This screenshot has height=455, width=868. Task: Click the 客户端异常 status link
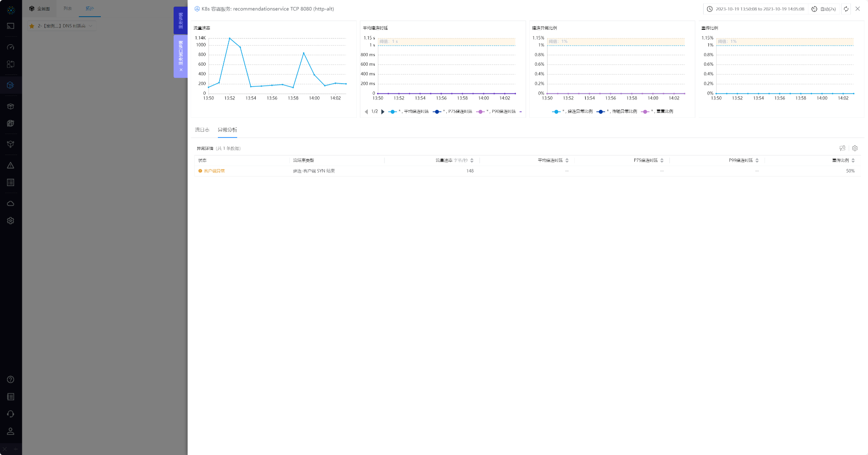[x=214, y=171]
